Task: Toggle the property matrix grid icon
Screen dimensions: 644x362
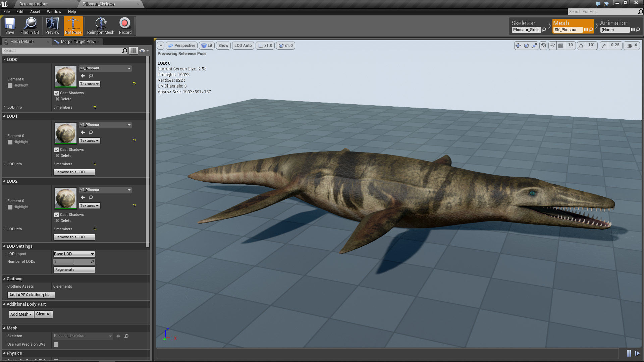Action: 133,51
